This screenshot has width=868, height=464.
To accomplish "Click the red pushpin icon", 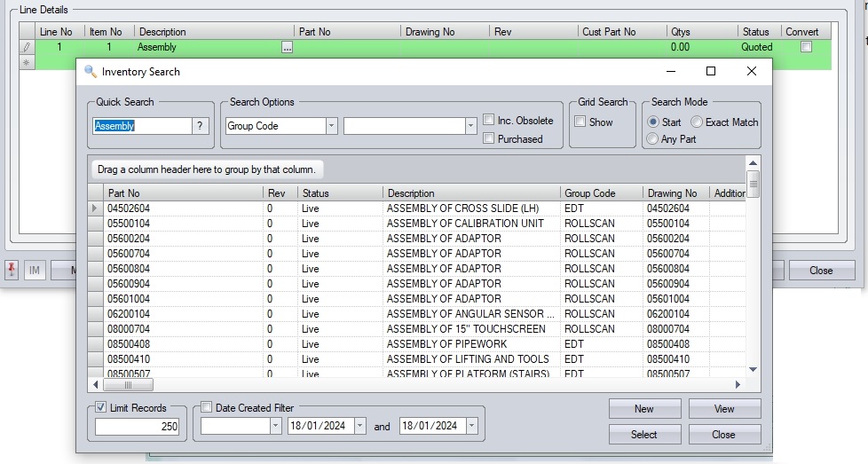I will point(12,270).
